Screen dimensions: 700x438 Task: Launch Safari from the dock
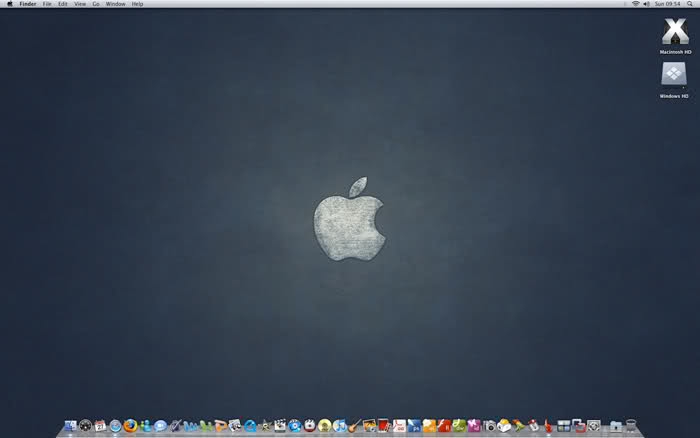(115, 426)
